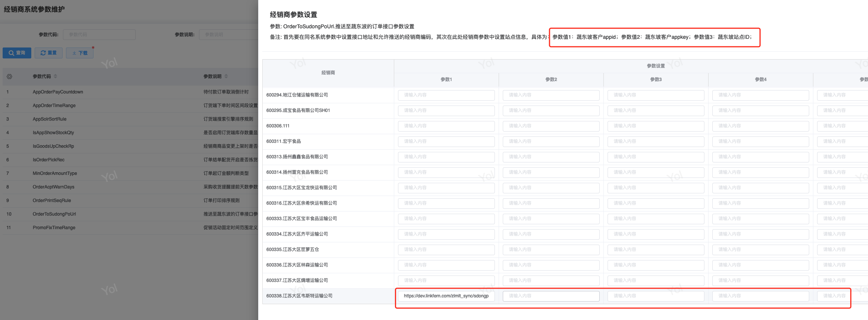The height and width of the screenshot is (320, 868).
Task: Select the AppOrderTimeRange row
Action: [130, 106]
